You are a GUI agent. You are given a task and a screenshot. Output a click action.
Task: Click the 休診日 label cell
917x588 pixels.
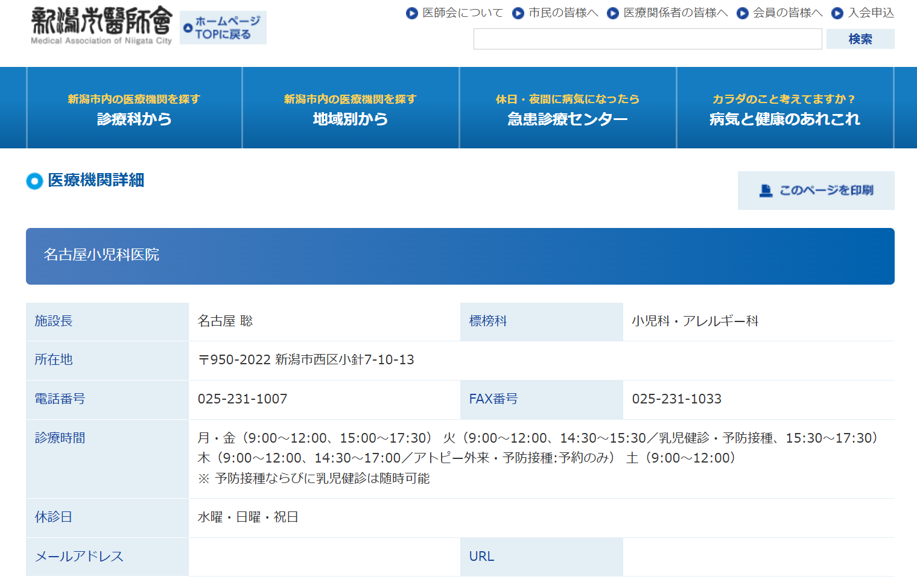[x=107, y=517]
